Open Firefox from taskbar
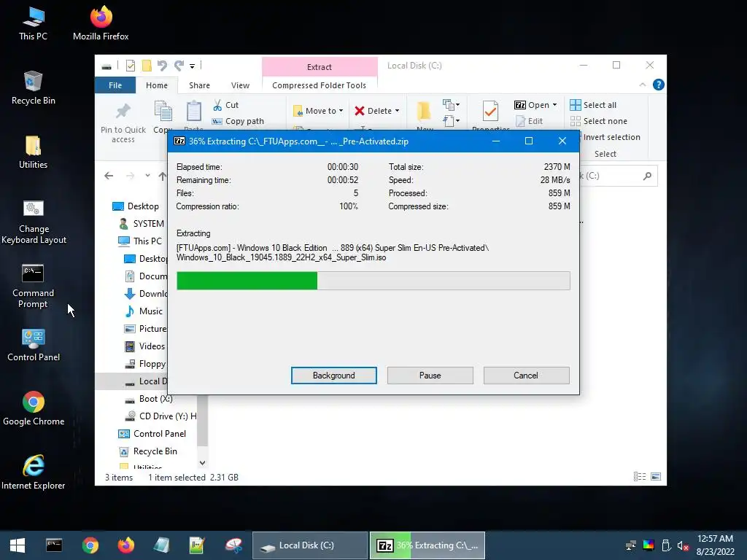The image size is (747, 560). pos(125,545)
